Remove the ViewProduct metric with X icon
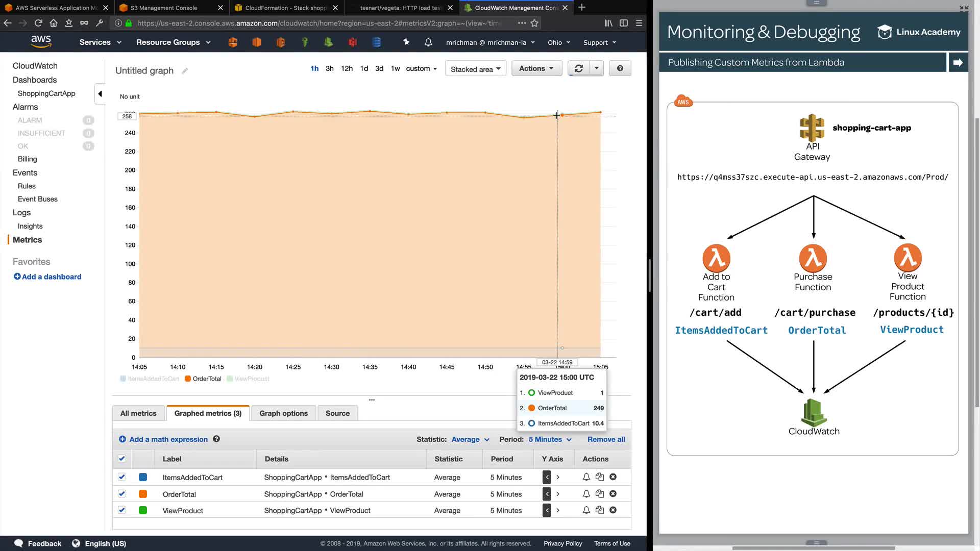Screen dimensions: 980x551 click(613, 510)
